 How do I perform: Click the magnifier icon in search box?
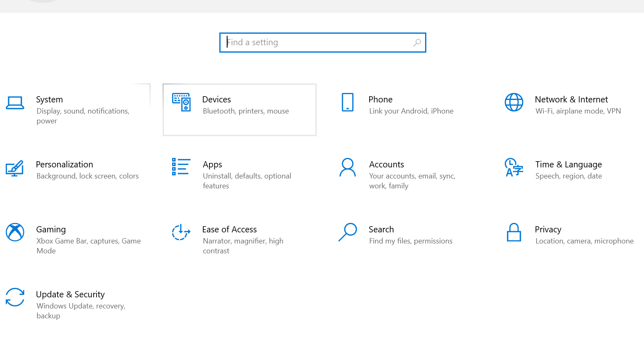pyautogui.click(x=417, y=42)
